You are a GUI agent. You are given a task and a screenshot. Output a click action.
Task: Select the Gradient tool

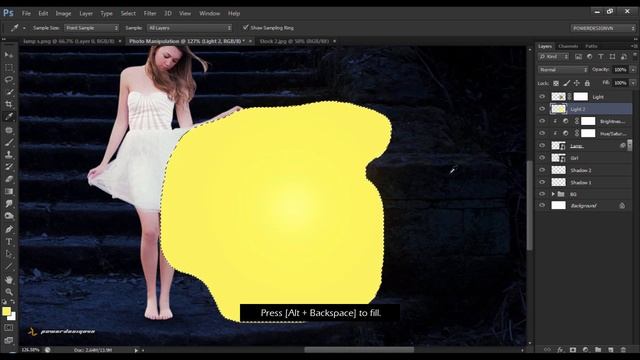[9, 191]
